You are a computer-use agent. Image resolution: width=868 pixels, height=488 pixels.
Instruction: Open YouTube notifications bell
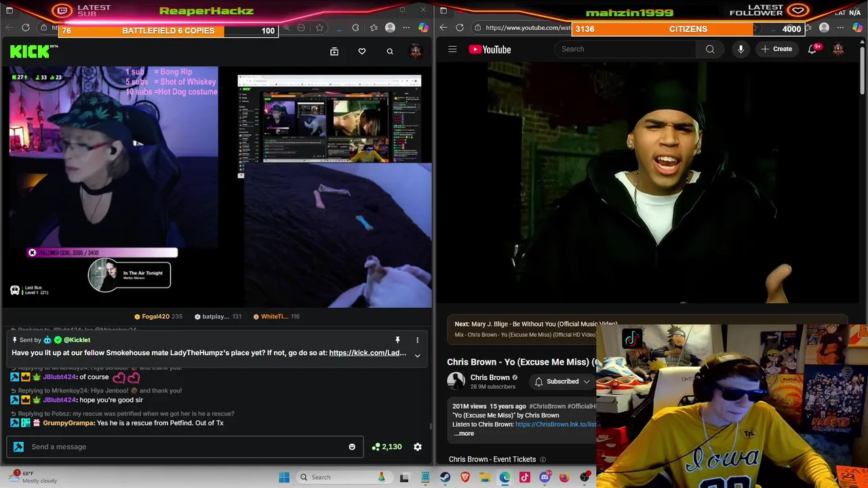pyautogui.click(x=812, y=49)
